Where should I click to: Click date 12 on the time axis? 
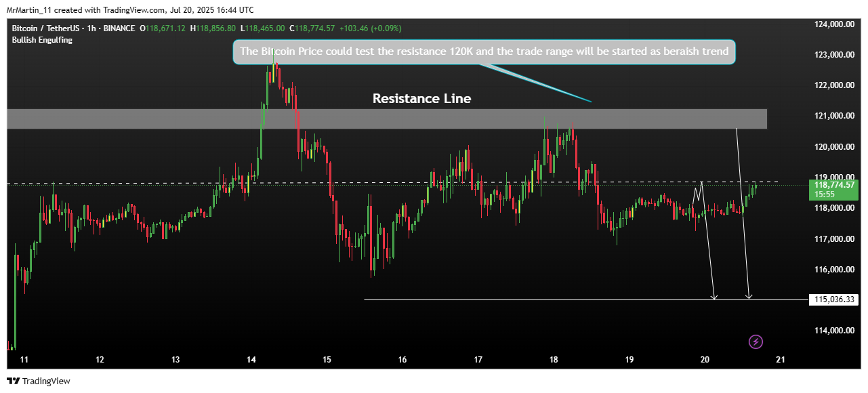click(x=100, y=360)
